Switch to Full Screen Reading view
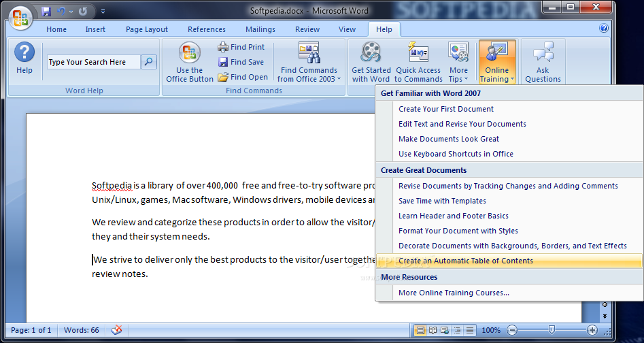 (x=433, y=330)
